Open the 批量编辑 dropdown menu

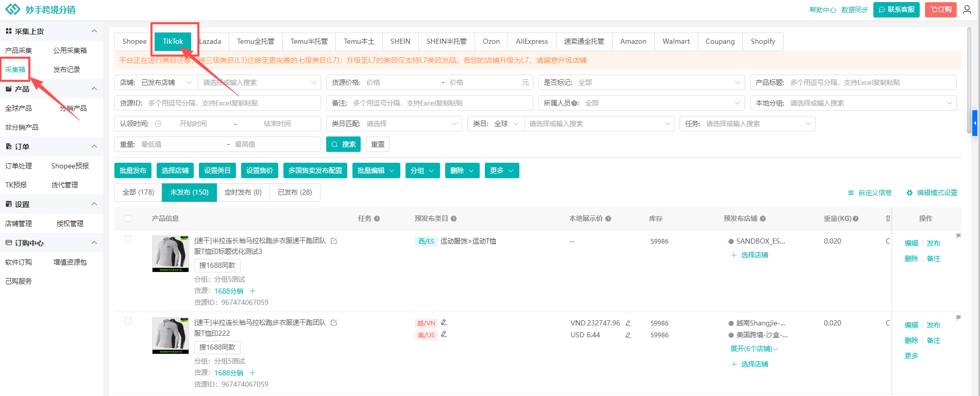[376, 170]
